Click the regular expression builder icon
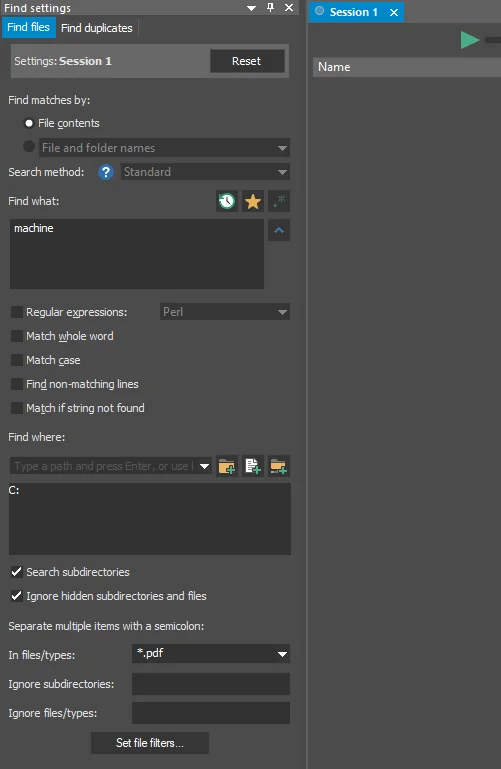The width and height of the screenshot is (501, 769). [279, 201]
